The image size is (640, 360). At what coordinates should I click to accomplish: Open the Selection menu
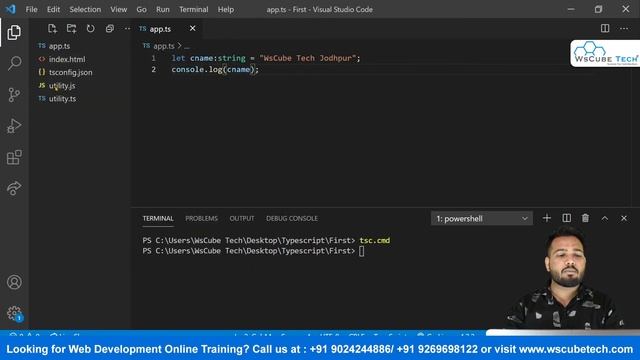pyautogui.click(x=85, y=9)
